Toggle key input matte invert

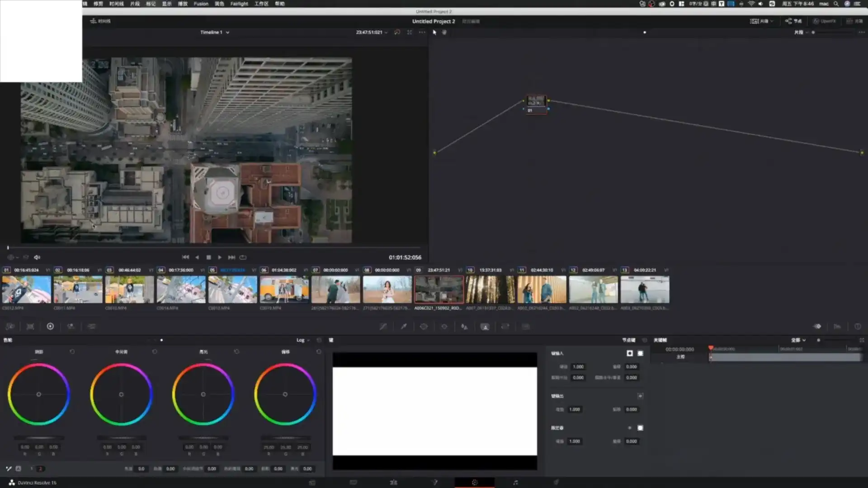pyautogui.click(x=630, y=353)
